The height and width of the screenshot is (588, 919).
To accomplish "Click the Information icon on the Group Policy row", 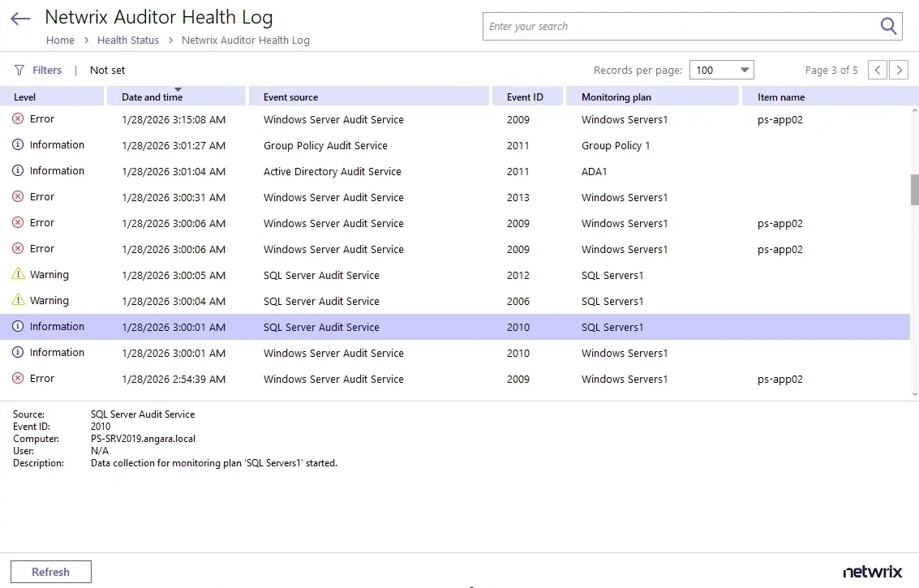I will pyautogui.click(x=18, y=144).
